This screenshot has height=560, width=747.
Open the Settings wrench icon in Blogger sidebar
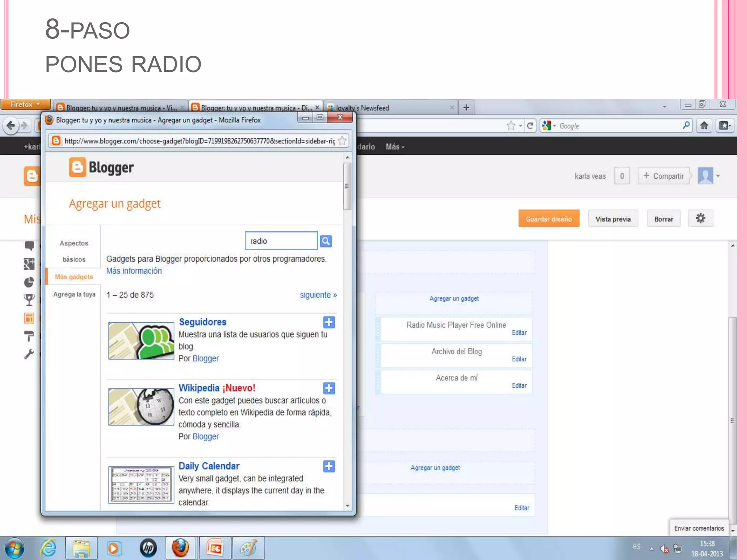(29, 354)
